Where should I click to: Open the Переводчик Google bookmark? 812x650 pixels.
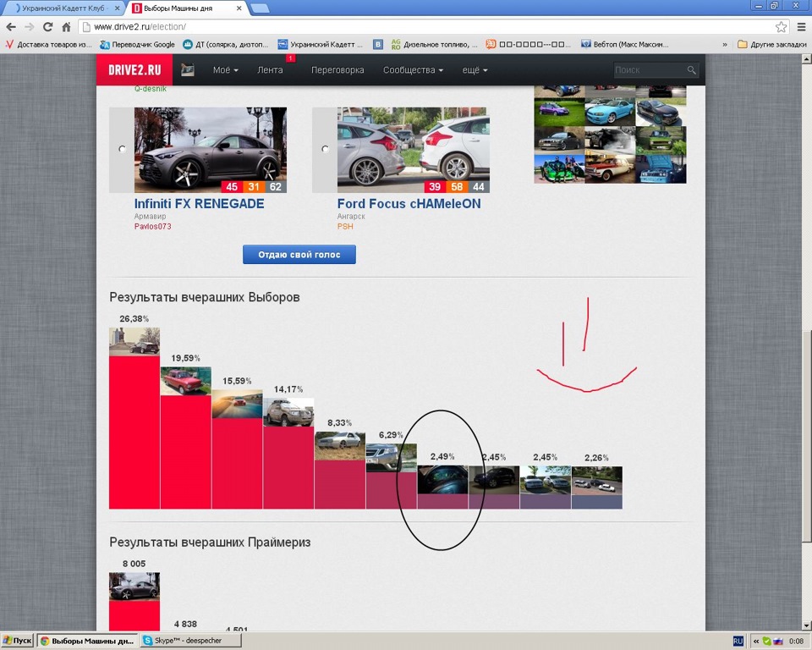[138, 45]
